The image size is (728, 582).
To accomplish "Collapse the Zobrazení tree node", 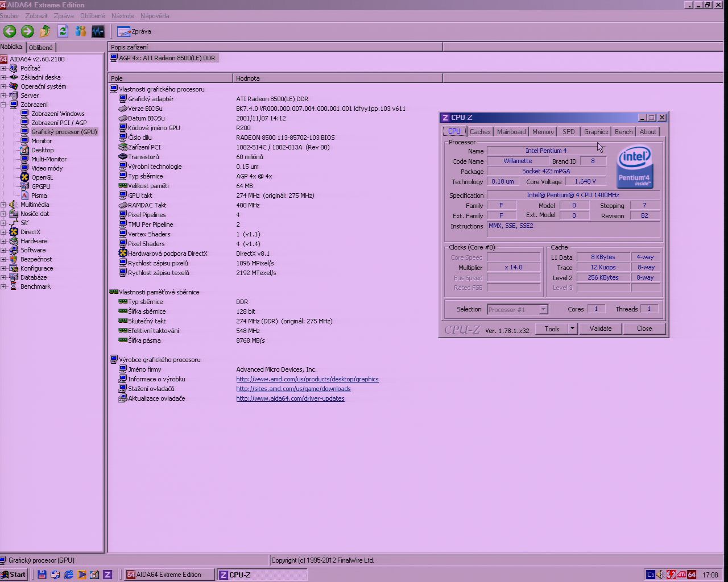I will pos(3,105).
